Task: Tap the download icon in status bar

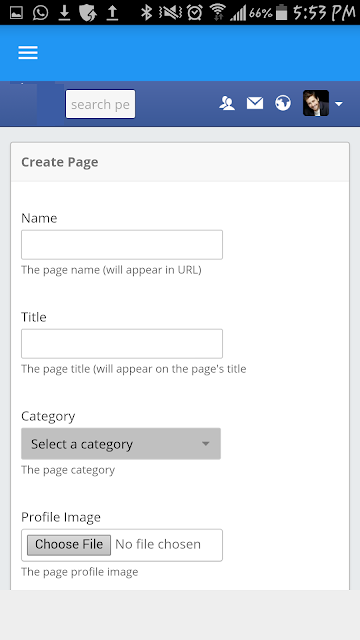Action: (64, 13)
